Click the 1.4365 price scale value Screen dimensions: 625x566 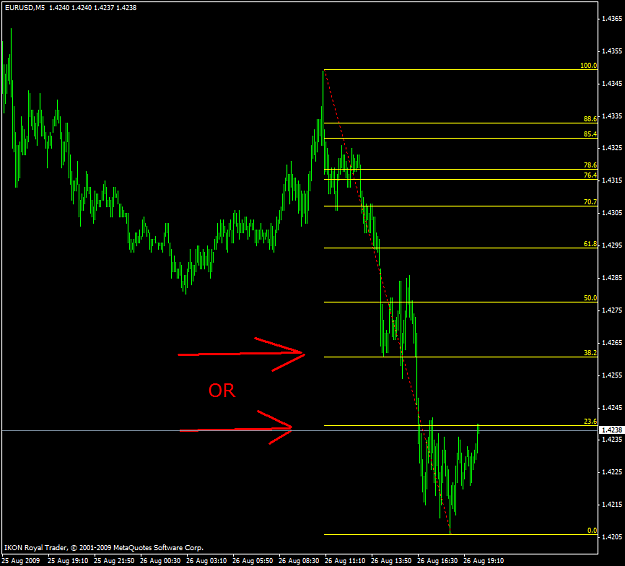coord(612,19)
